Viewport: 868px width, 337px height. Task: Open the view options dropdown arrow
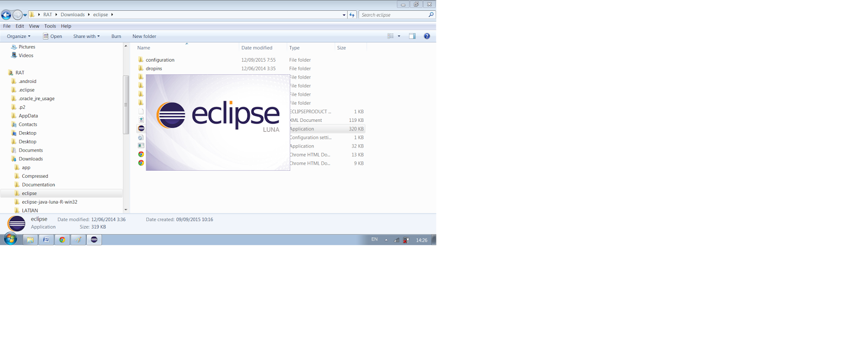(x=399, y=36)
